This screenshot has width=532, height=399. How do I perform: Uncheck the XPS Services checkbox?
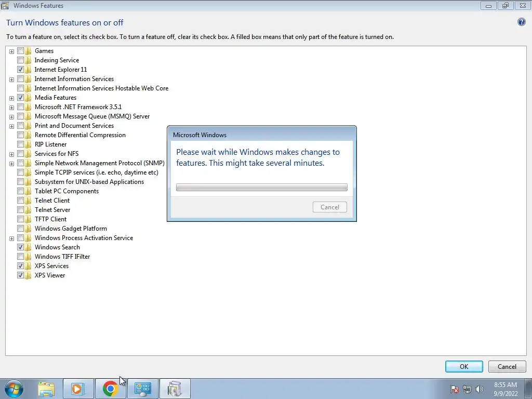click(20, 266)
